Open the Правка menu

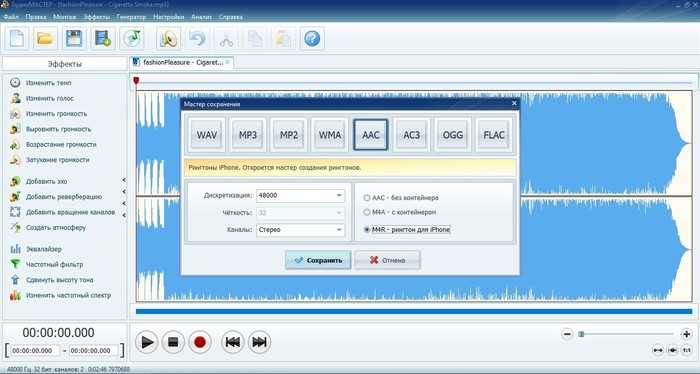36,17
